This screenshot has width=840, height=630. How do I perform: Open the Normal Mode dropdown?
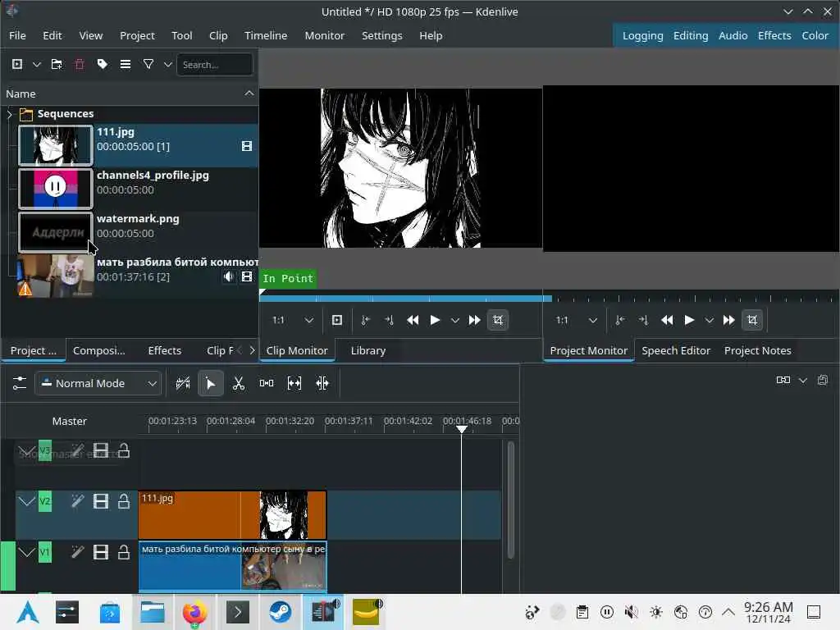pos(98,383)
